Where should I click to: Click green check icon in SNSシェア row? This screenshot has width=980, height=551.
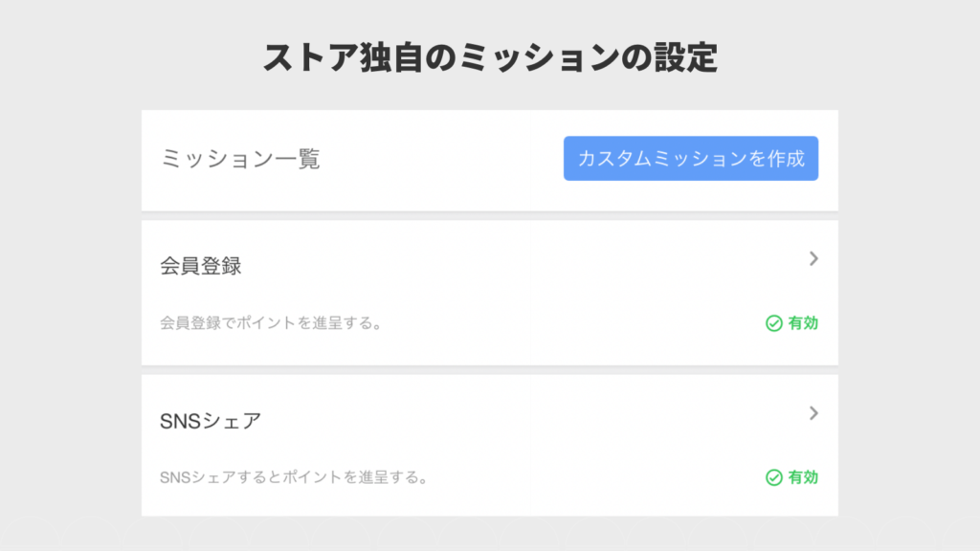coord(774,477)
